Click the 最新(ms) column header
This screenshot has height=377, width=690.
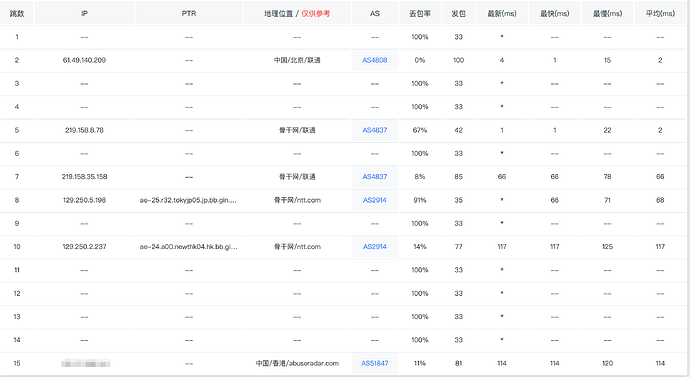[x=502, y=14]
